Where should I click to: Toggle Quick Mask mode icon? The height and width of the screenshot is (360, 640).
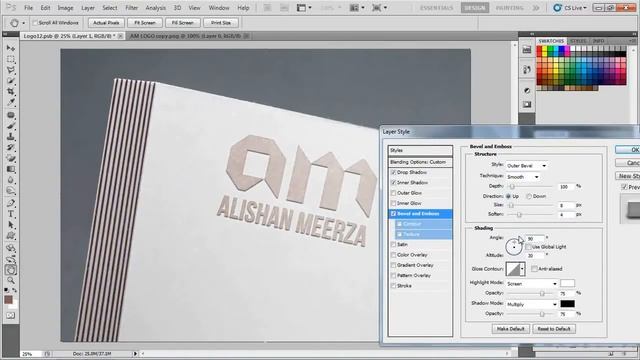11,315
